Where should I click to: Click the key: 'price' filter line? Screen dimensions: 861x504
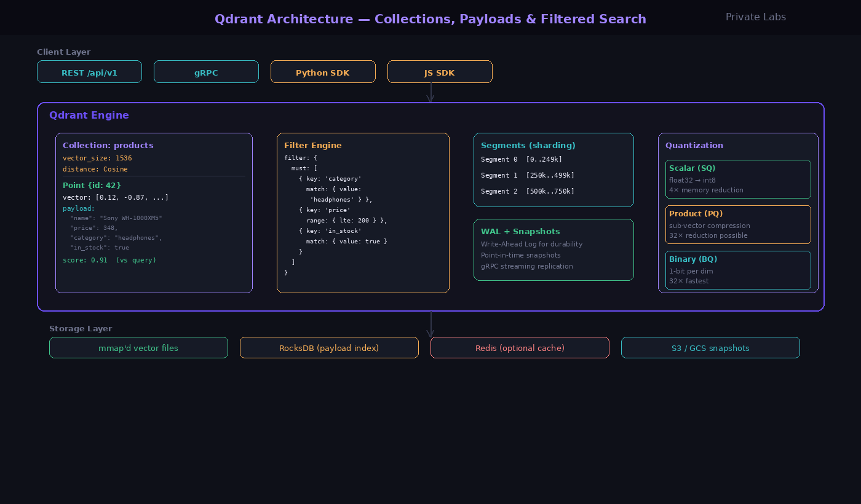325,210
